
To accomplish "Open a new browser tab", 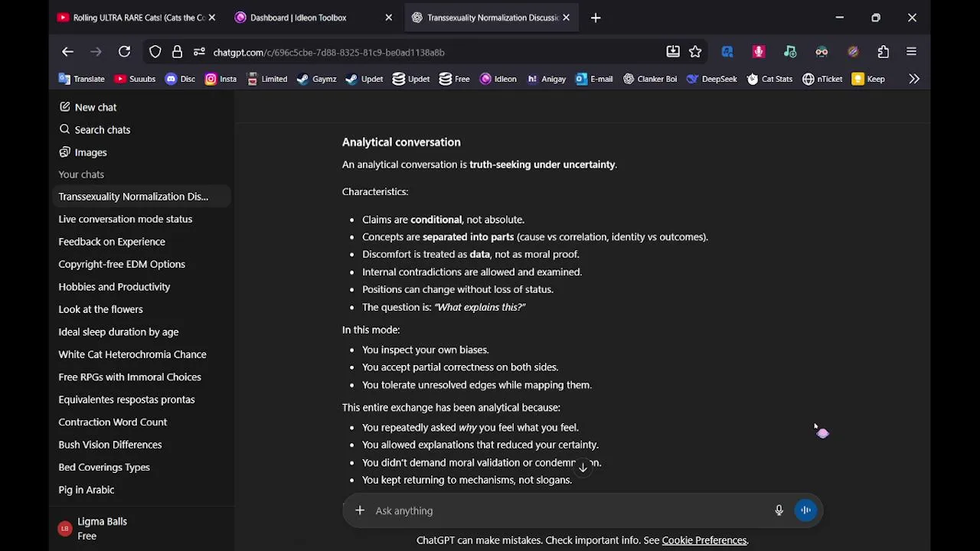I will pyautogui.click(x=596, y=18).
